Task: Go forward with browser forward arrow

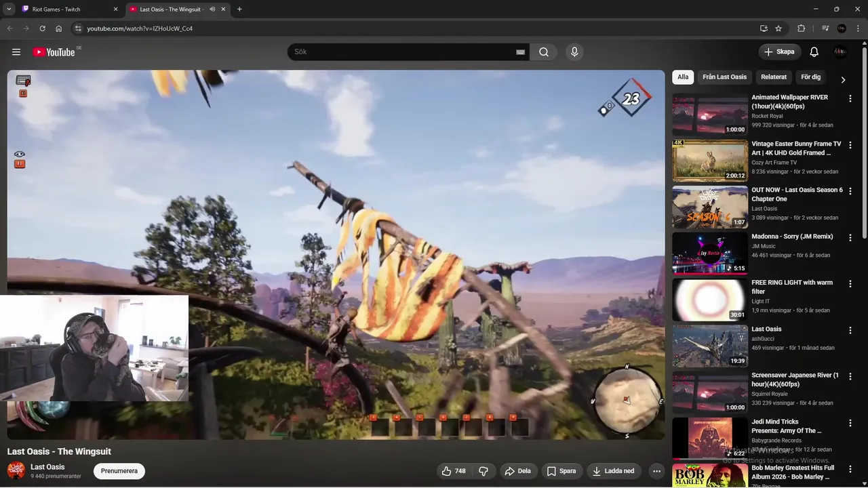Action: 26,28
